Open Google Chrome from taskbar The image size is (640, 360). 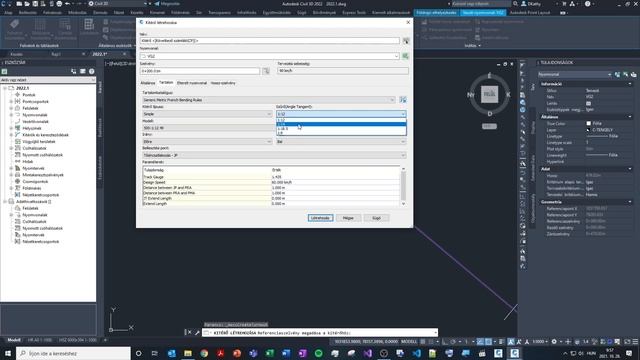click(204, 353)
